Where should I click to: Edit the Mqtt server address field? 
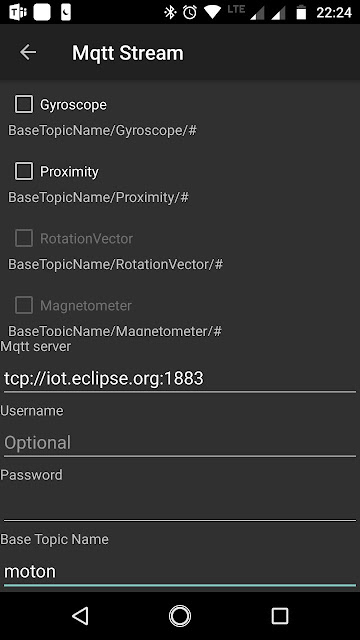tap(180, 378)
